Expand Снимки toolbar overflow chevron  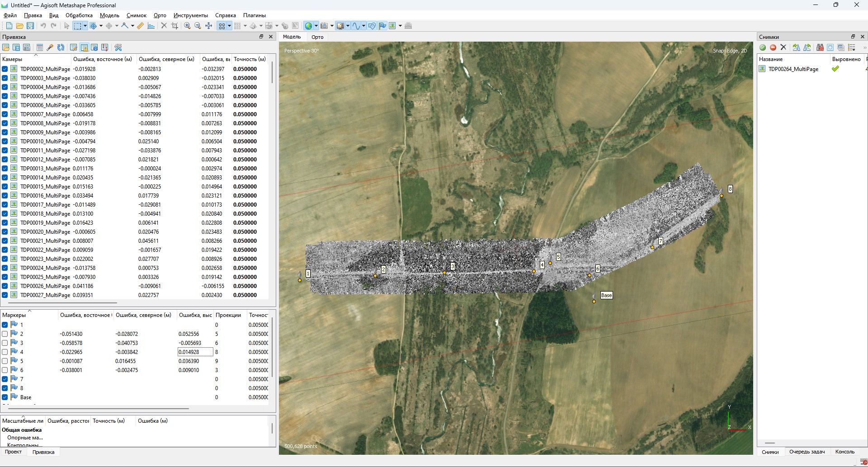click(864, 47)
